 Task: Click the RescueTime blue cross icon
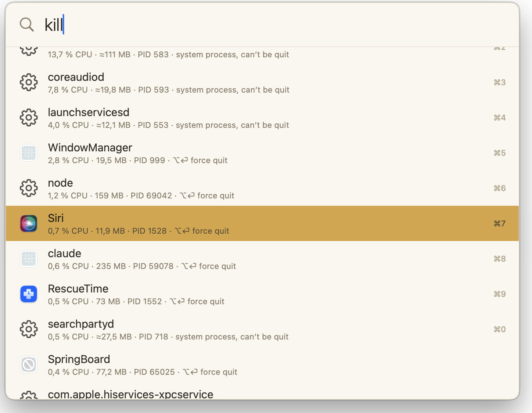pyautogui.click(x=29, y=294)
